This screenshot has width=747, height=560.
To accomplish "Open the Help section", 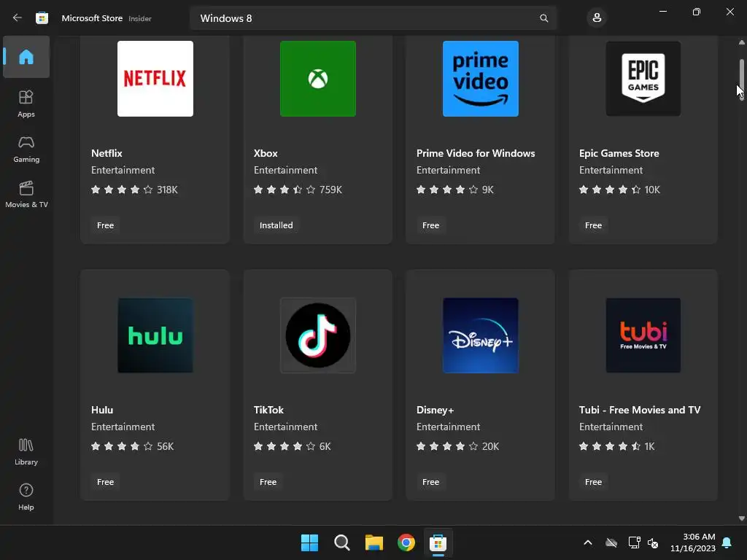I will [x=26, y=497].
